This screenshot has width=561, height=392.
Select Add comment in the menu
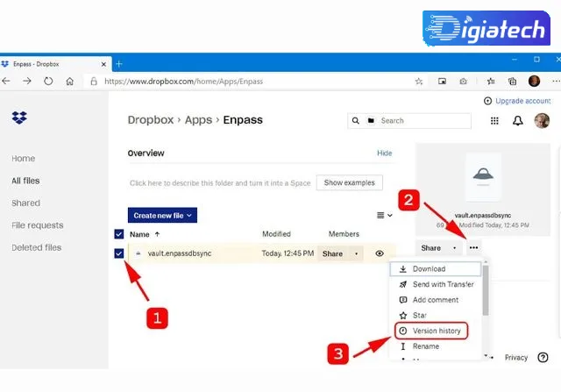coord(435,300)
